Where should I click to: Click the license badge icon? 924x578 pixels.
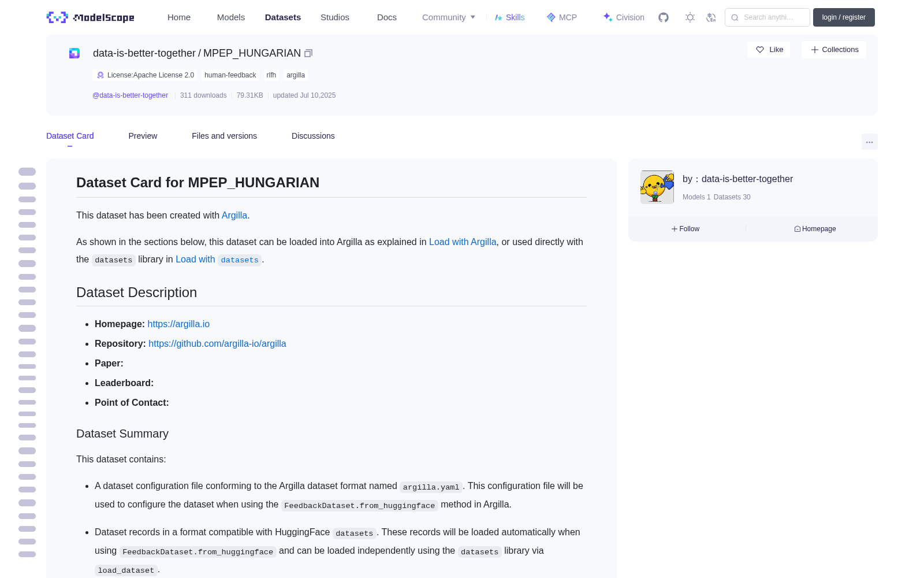100,75
